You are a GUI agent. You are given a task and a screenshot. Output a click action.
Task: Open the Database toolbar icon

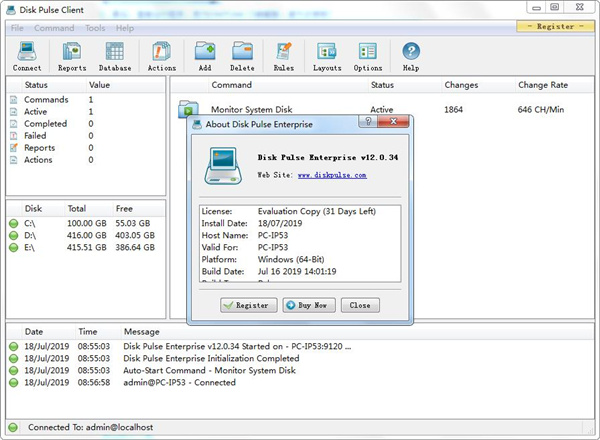pos(115,51)
